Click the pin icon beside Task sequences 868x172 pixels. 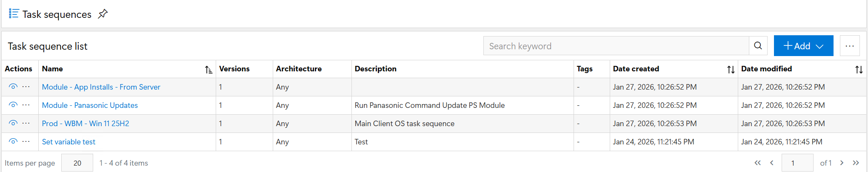point(103,14)
